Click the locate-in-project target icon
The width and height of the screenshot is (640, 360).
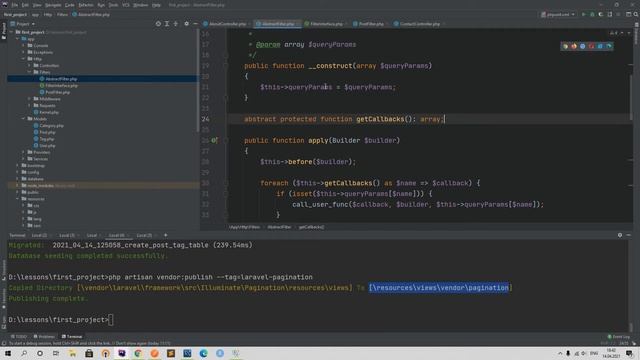pos(158,24)
